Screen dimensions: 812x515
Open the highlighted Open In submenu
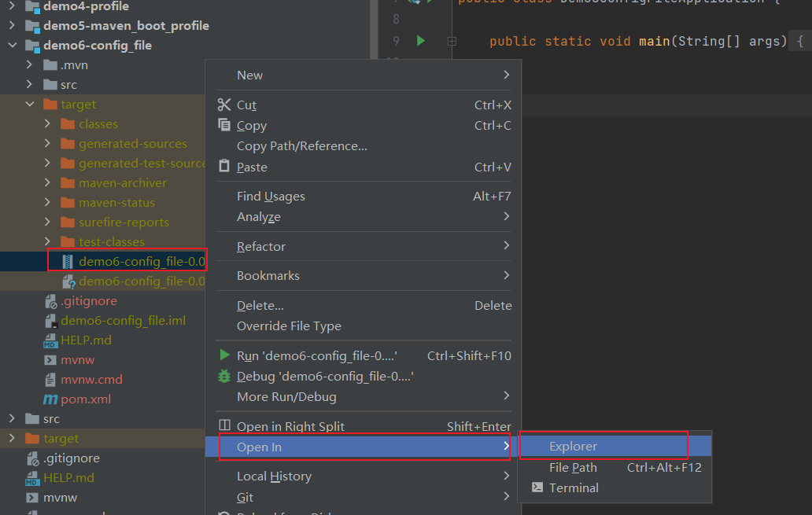[364, 447]
